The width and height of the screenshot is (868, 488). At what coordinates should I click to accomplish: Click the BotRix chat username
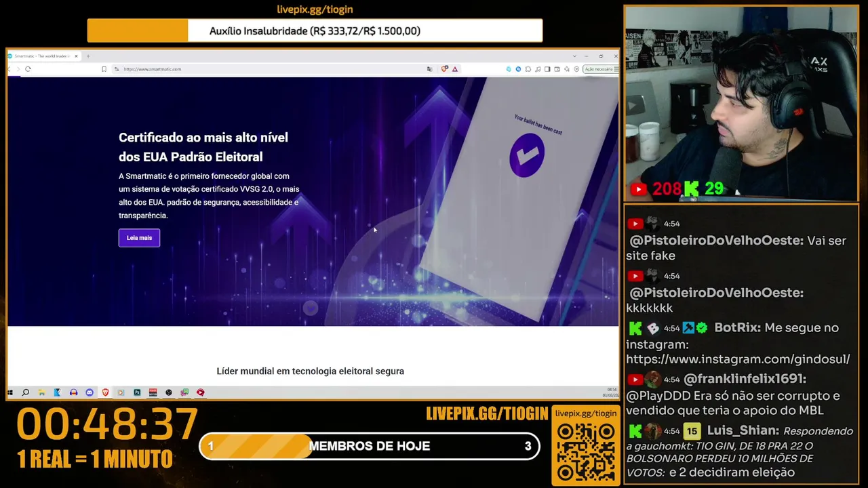tap(737, 328)
